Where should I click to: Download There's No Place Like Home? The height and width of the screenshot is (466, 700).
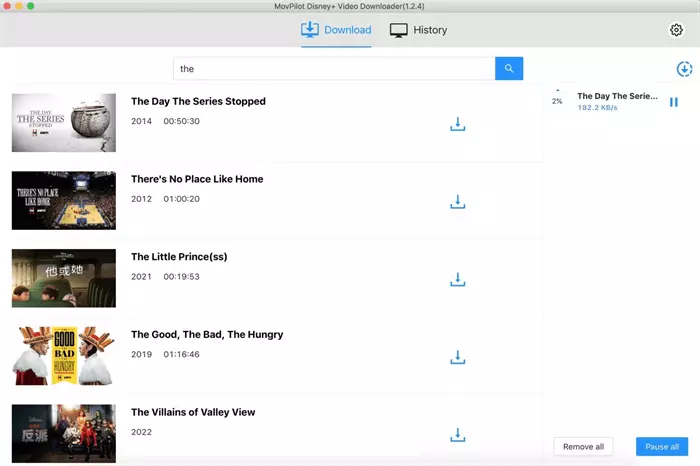[x=457, y=202]
